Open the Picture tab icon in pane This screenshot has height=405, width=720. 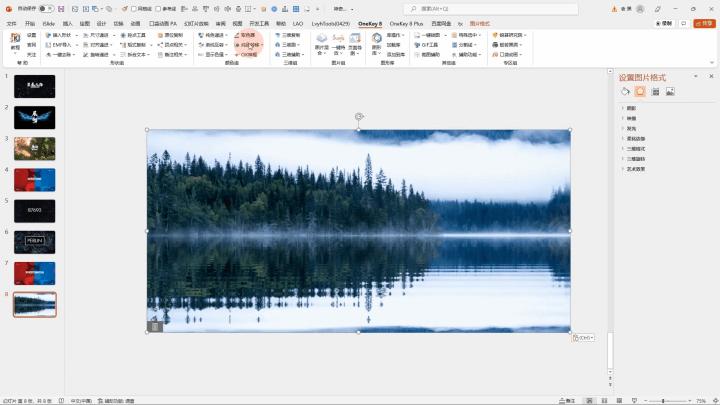click(x=670, y=92)
